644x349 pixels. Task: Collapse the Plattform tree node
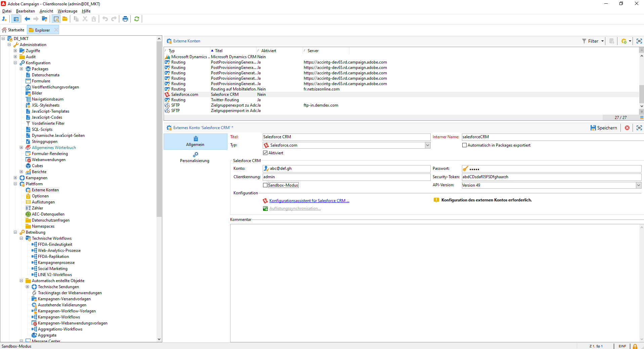[15, 184]
